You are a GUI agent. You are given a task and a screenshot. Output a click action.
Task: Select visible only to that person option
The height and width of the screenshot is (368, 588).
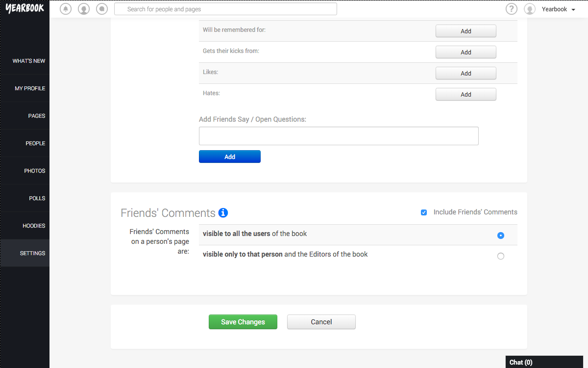pyautogui.click(x=500, y=256)
